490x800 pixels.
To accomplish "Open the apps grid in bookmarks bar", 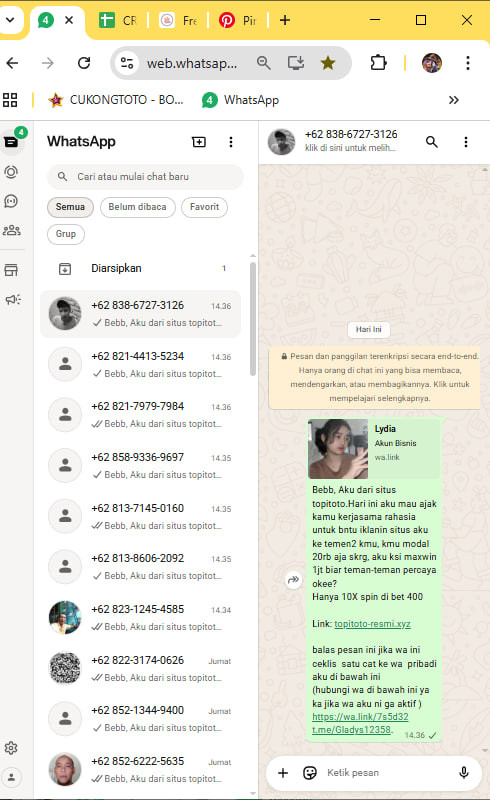I will pos(10,99).
